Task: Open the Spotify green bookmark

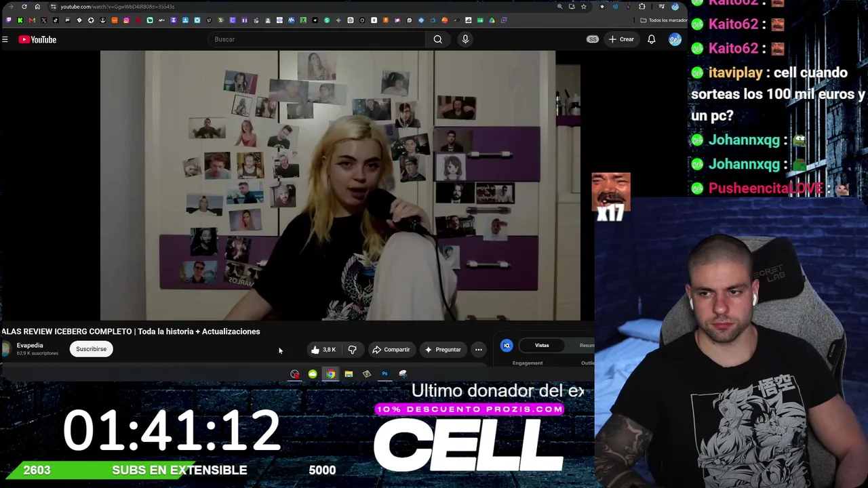Action: 326,20
